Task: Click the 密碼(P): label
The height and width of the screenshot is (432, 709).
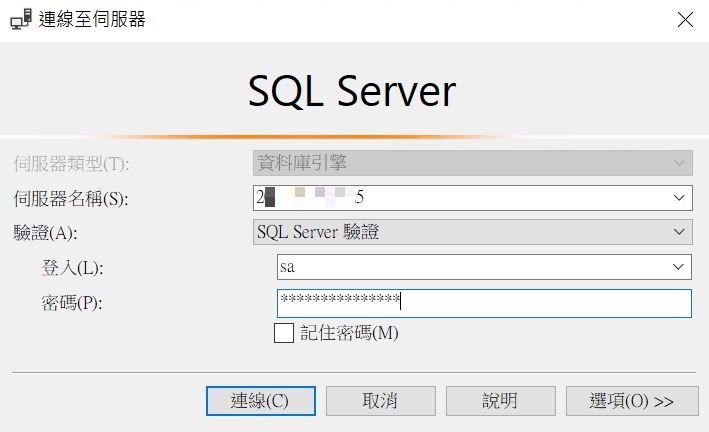Action: (x=72, y=303)
